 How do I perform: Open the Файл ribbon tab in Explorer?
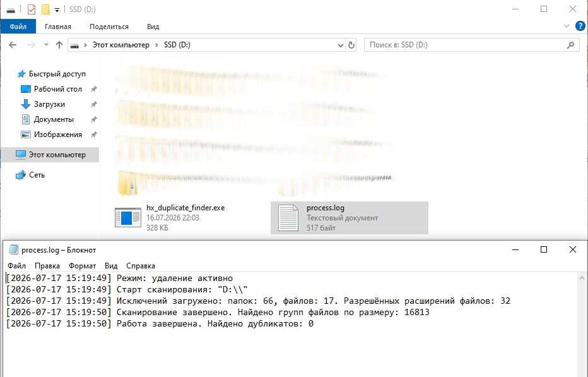(x=18, y=27)
